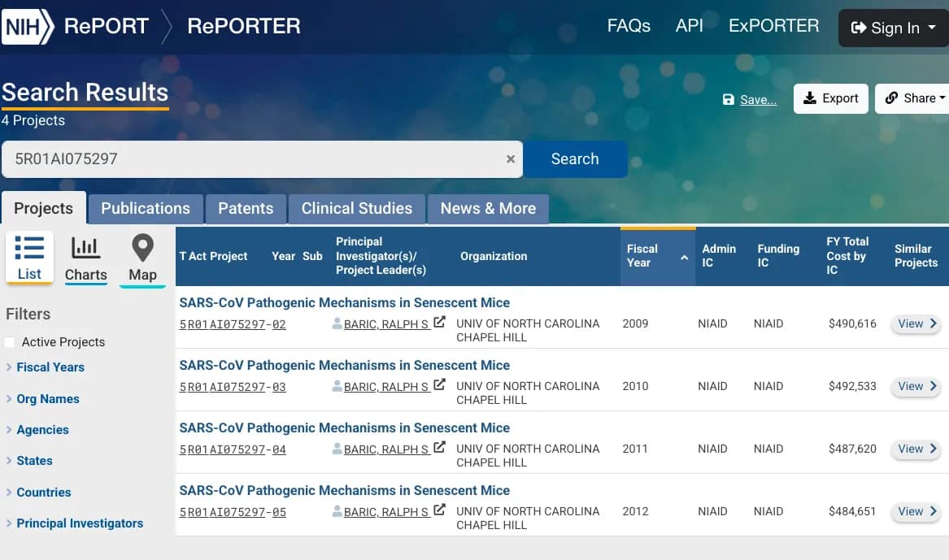949x560 pixels.
Task: Click the RePORT home link
Action: (x=106, y=26)
